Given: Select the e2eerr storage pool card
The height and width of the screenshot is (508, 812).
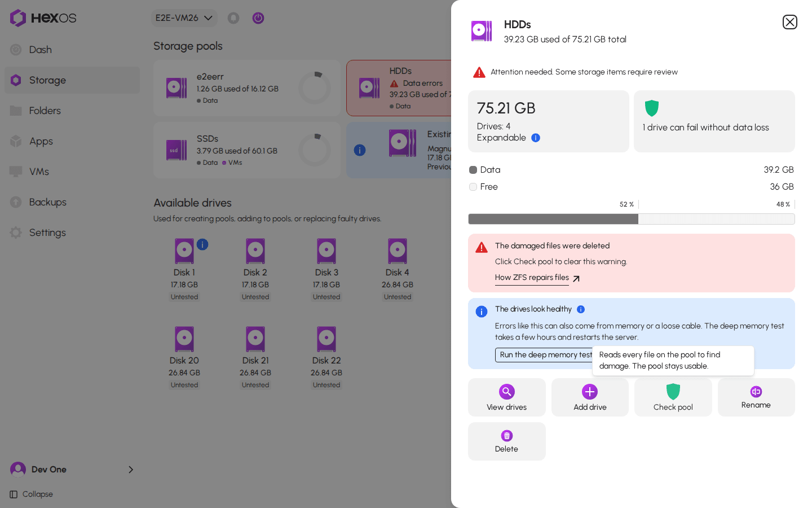Looking at the screenshot, I should 247,88.
